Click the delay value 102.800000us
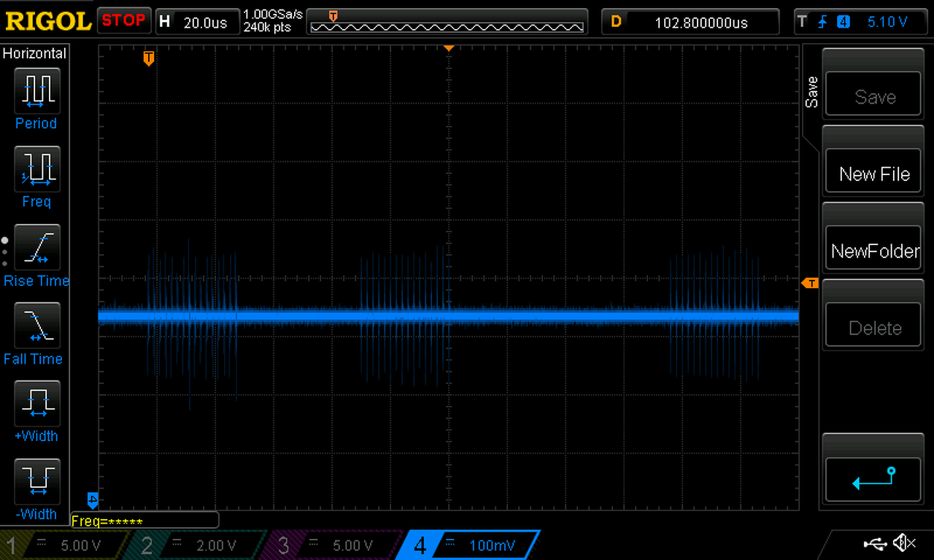The image size is (934, 560). (701, 23)
